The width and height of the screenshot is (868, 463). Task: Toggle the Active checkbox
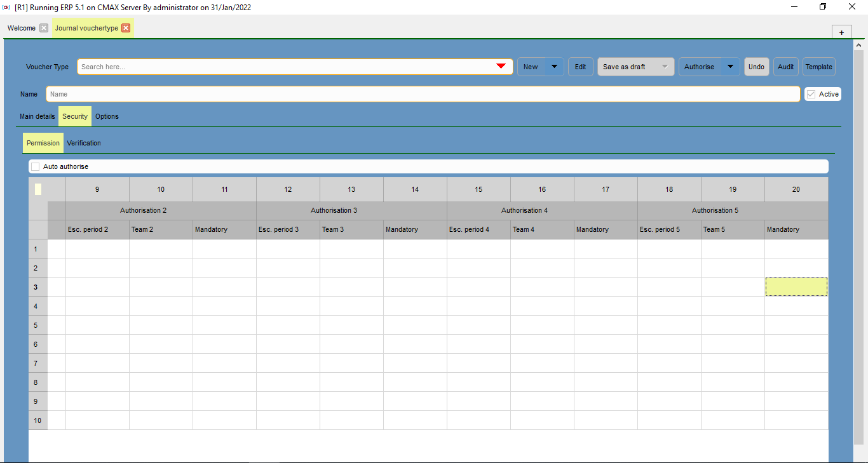point(811,94)
